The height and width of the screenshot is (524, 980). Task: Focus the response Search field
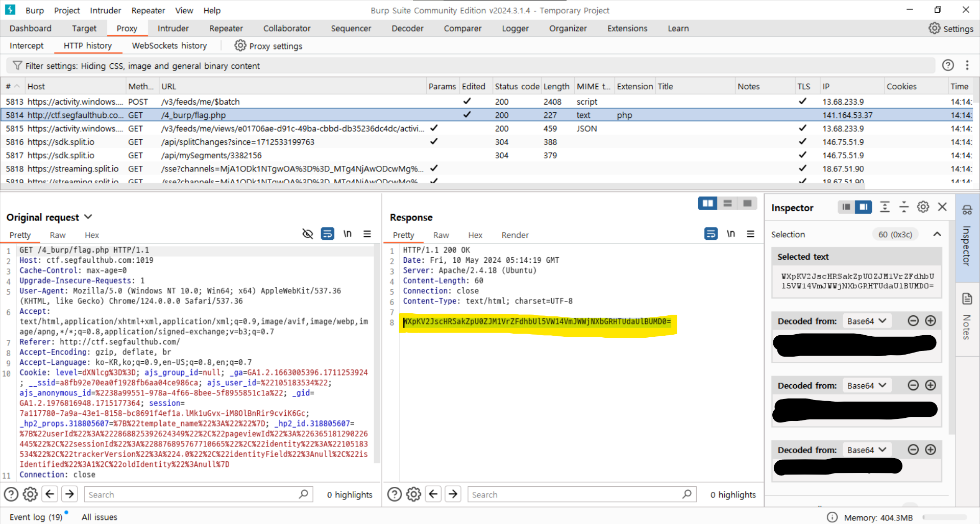click(582, 494)
